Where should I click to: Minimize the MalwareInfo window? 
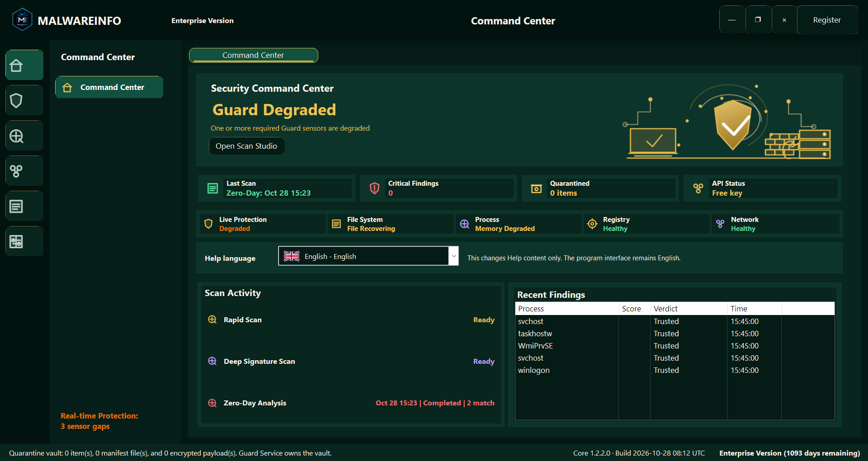coord(731,20)
